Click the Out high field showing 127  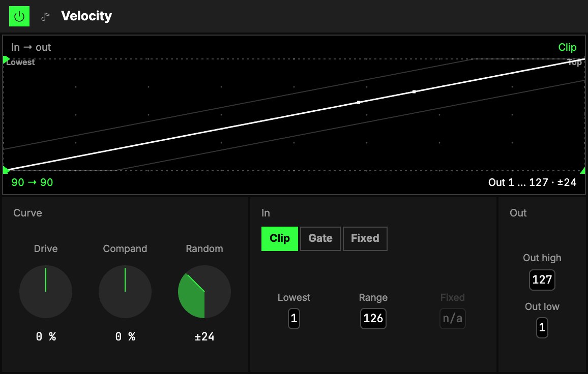[542, 279]
